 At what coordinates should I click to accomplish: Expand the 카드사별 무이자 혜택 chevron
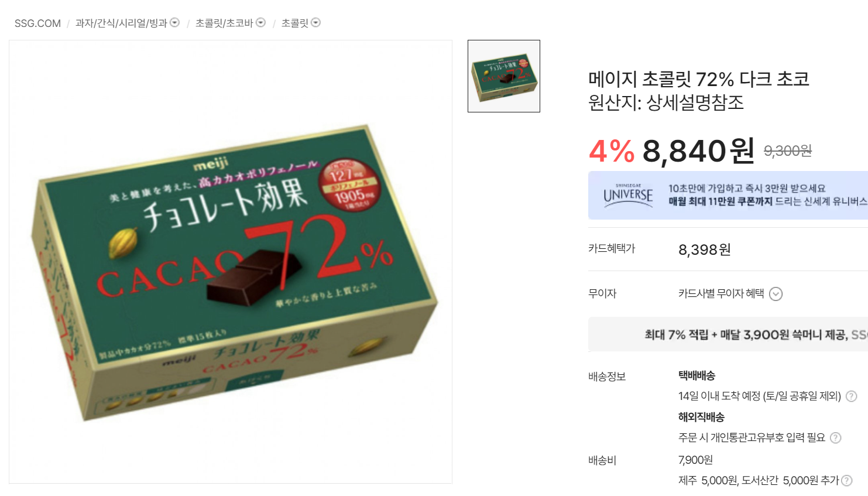tap(776, 294)
